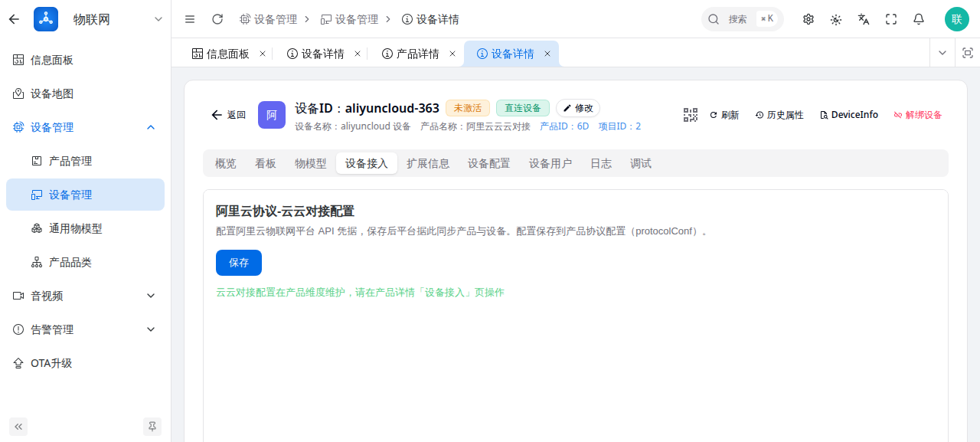Switch to the 物模型 tab
Image resolution: width=980 pixels, height=442 pixels.
pos(311,163)
